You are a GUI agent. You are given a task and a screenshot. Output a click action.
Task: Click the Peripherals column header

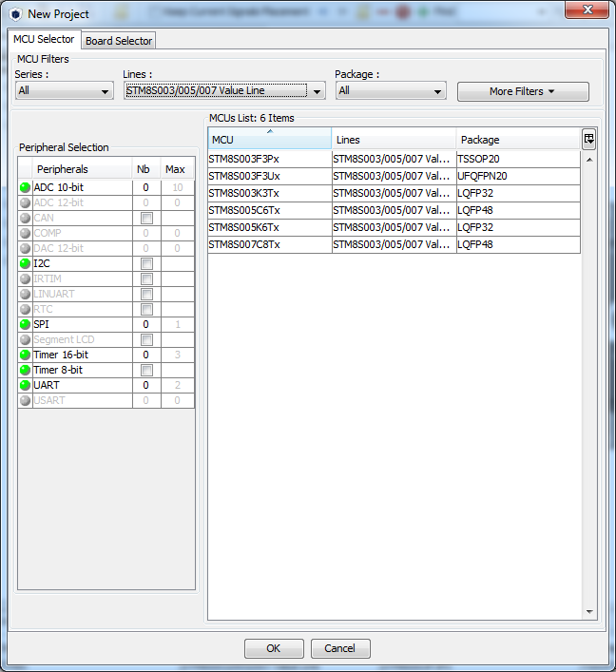[x=82, y=169]
